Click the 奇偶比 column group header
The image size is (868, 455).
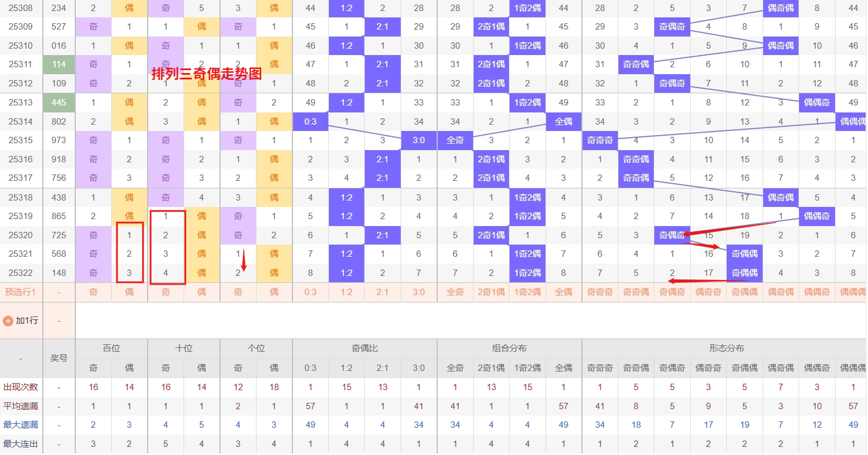coord(365,348)
